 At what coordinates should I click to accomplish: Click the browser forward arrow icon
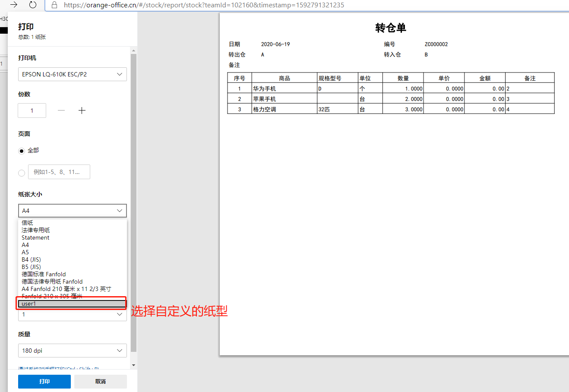(14, 5)
